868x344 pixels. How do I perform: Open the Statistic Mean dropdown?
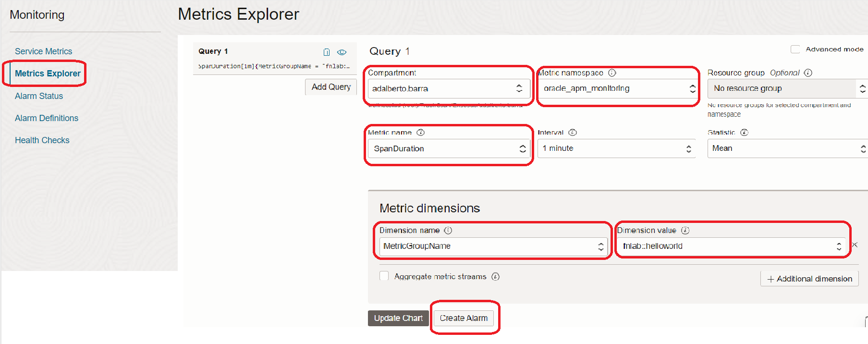coord(788,149)
